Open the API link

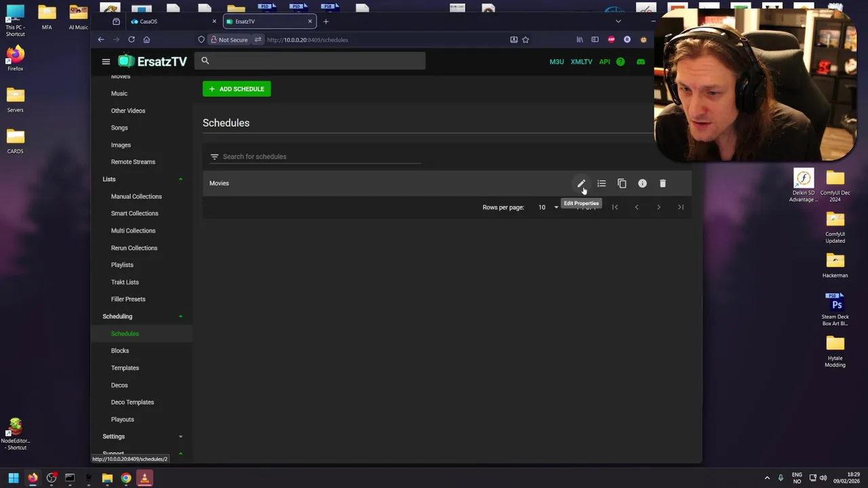coord(604,62)
